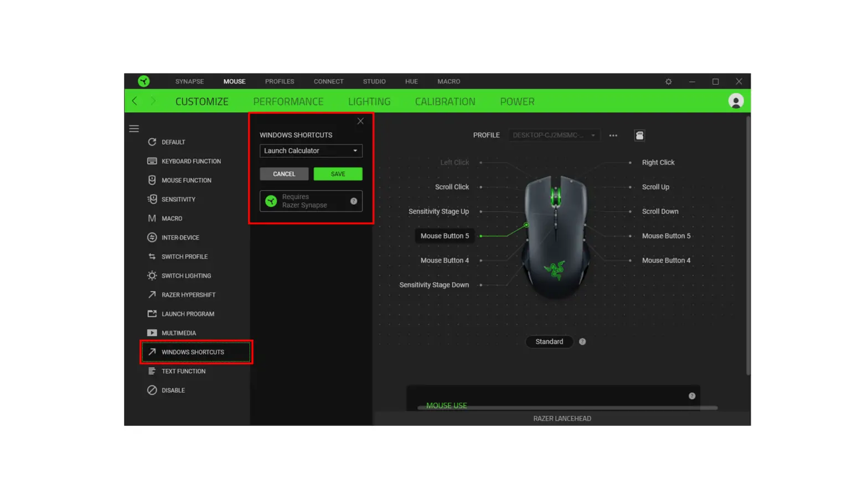Select the Launch Program icon
Screen dimensions: 868x500
(x=152, y=314)
